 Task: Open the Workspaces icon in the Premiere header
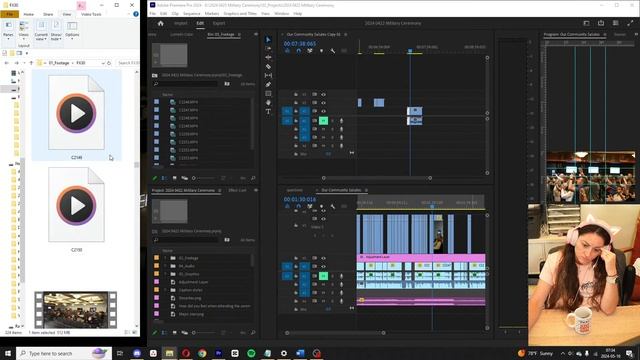coord(587,23)
